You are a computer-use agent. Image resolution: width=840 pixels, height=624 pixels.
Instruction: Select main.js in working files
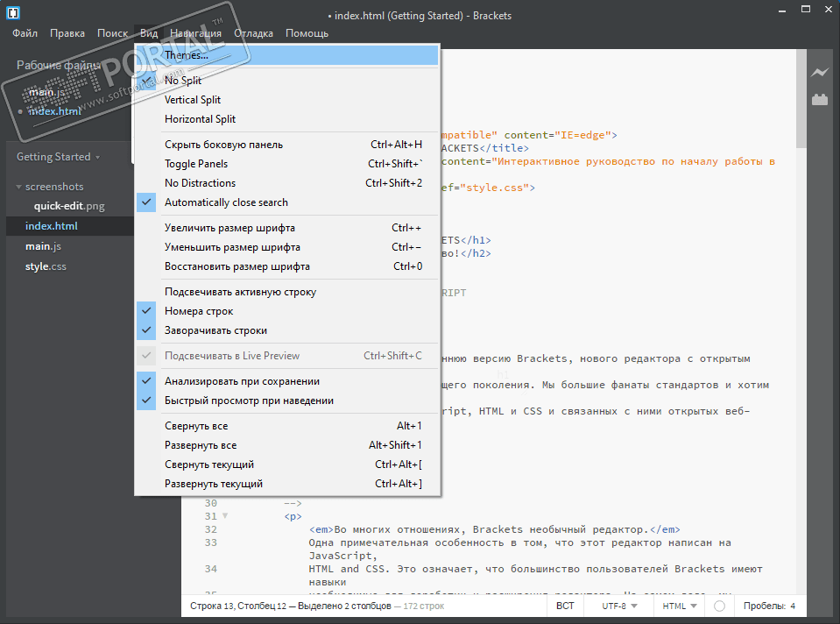46,92
